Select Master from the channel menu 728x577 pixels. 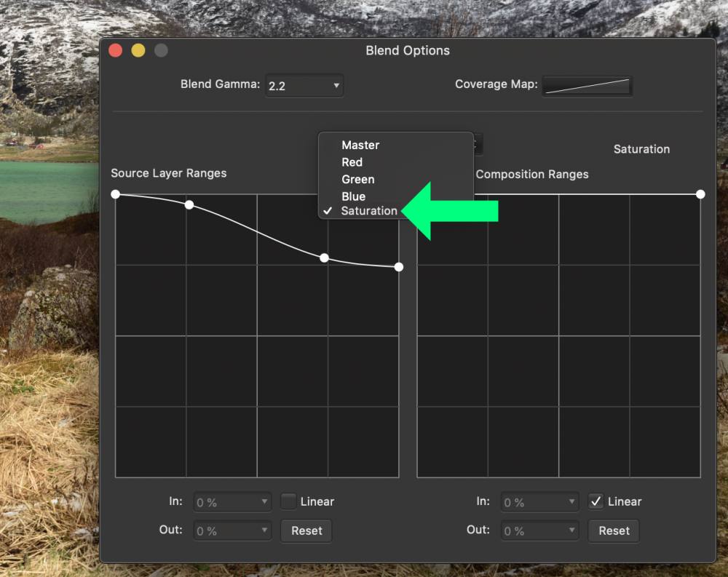(361, 145)
